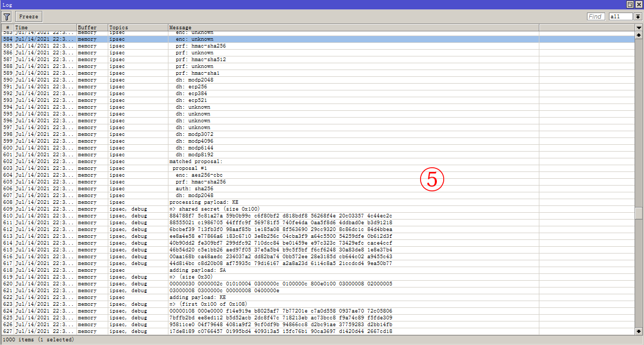644x345 pixels.
Task: Click the scrollbar up arrow icon
Action: [x=639, y=34]
